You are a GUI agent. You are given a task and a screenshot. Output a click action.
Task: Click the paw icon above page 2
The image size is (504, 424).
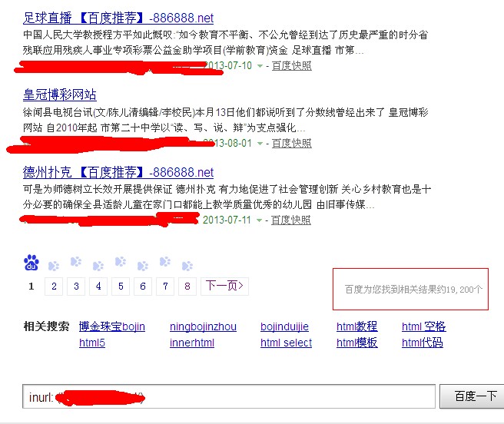click(x=54, y=266)
